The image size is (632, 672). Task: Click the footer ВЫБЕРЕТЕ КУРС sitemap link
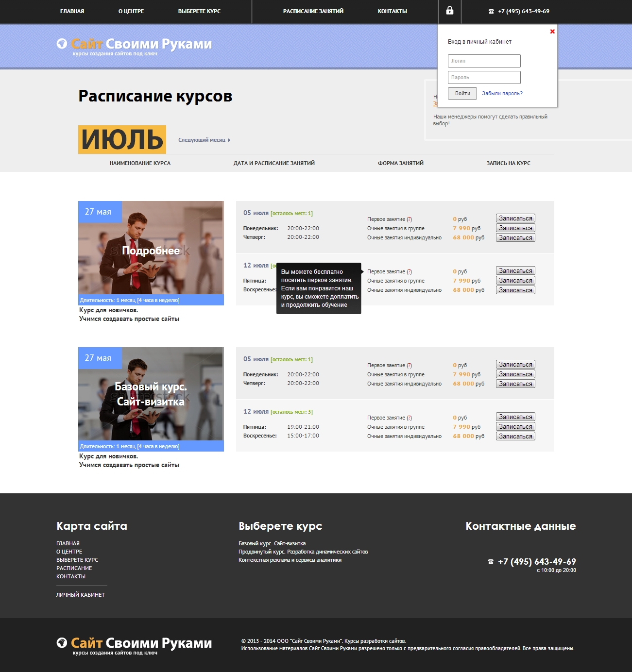(x=77, y=560)
